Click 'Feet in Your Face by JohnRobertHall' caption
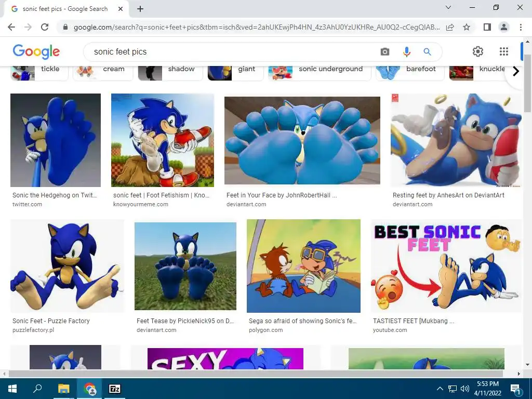The image size is (532, 399). tap(282, 195)
